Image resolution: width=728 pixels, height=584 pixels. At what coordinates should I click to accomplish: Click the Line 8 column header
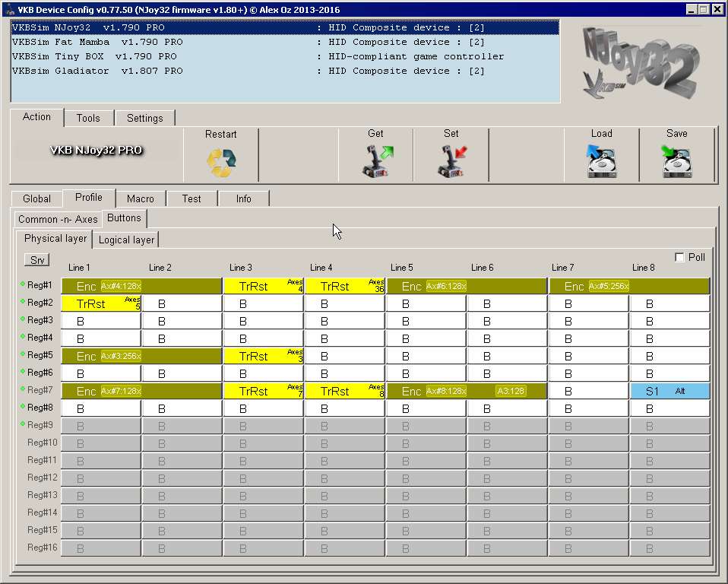click(643, 268)
